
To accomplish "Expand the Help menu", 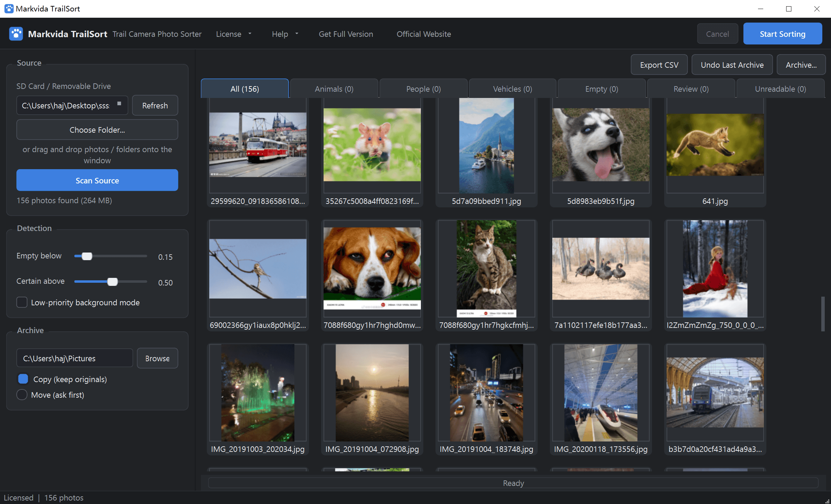I will [285, 34].
